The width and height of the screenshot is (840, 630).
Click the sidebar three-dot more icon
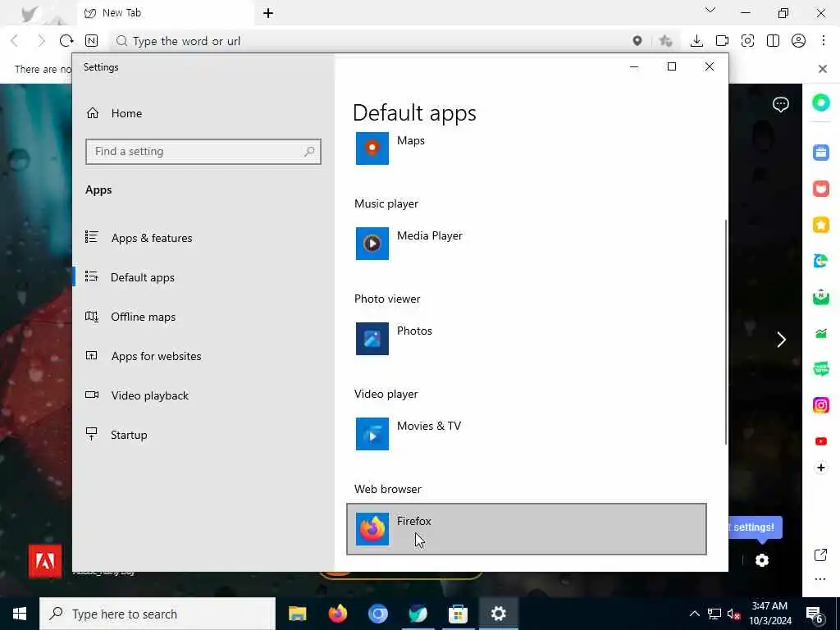tap(820, 579)
